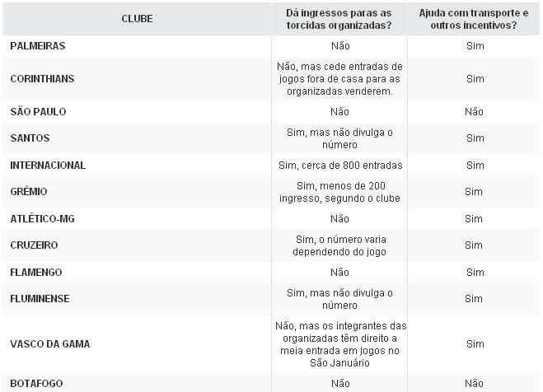Click the 'Dá ingressos para as torcidas organizadas?' header
The image size is (543, 392).
click(x=339, y=18)
